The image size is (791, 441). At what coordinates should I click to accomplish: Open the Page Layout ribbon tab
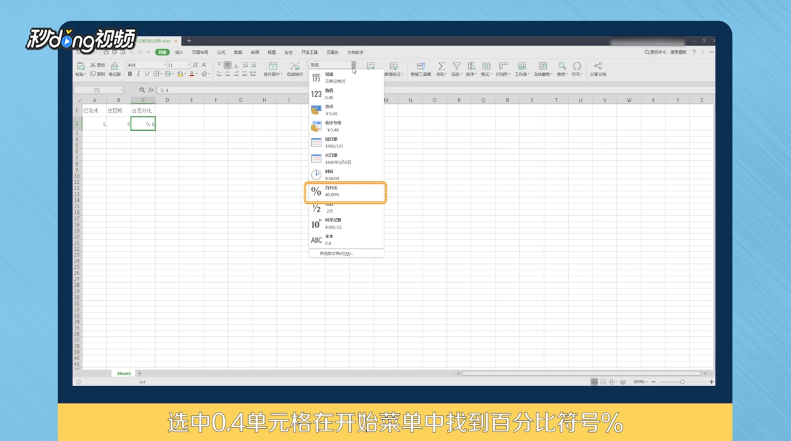(x=200, y=52)
